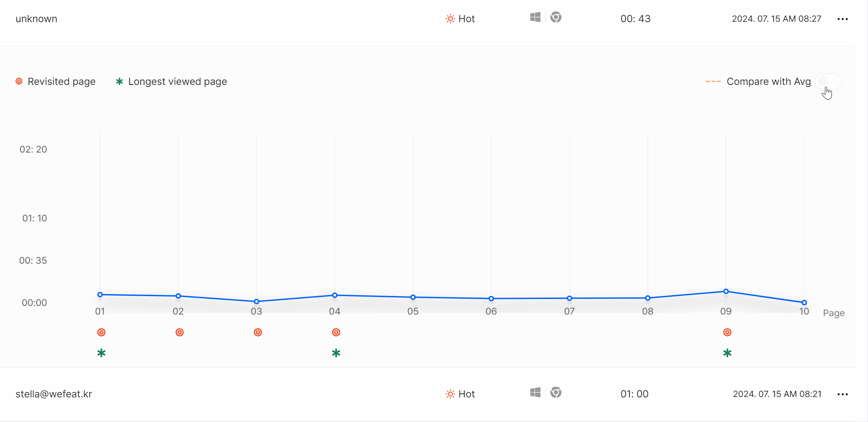The height and width of the screenshot is (422, 868).
Task: Click the Chrome browser icon in the unknown row
Action: tap(556, 18)
